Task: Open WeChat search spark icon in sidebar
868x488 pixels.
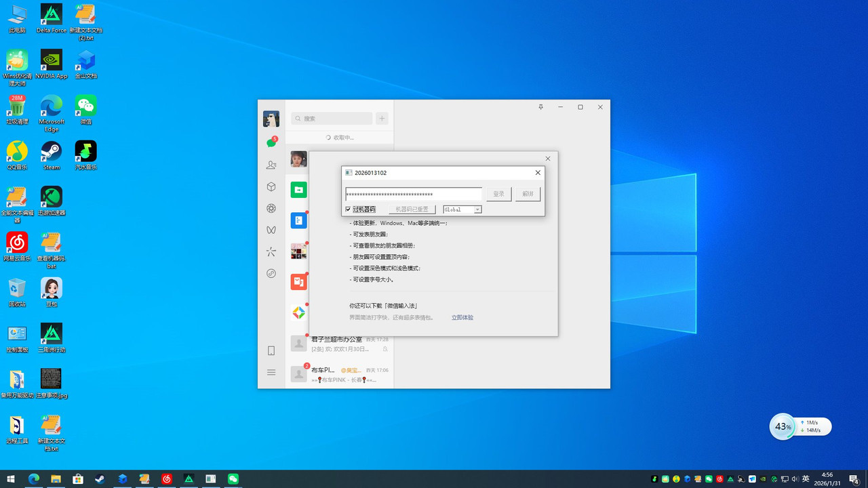Action: point(271,251)
